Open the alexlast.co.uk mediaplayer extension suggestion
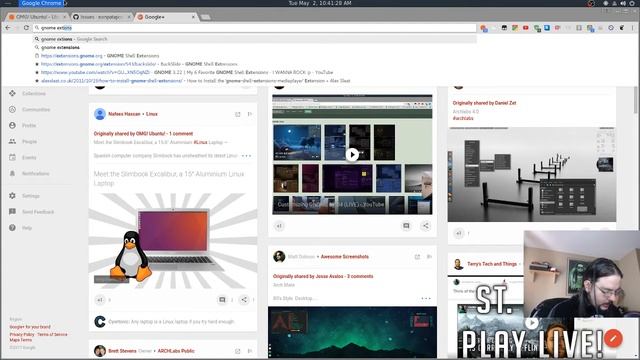 tap(255, 81)
